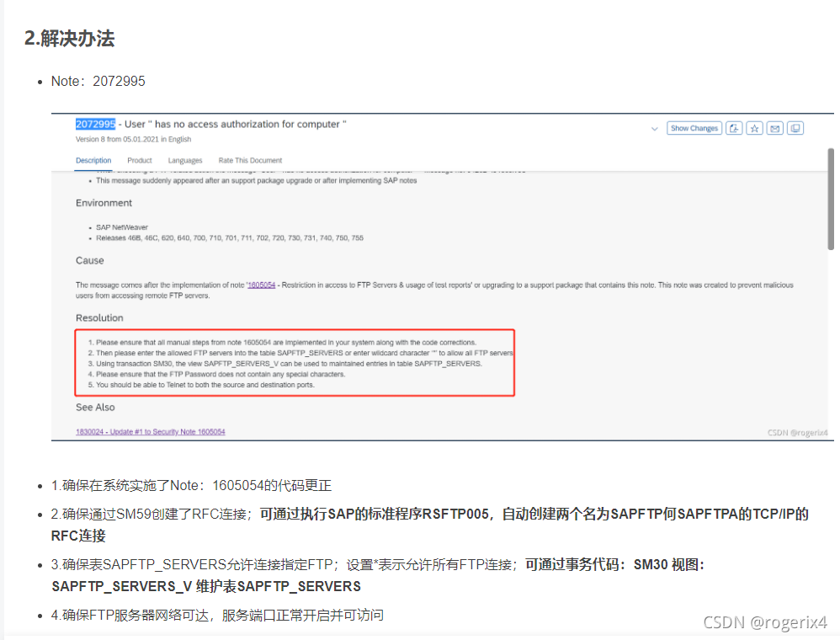Click bullet 3 text about SAPFTP_SERVERS允许连接
The image size is (840, 640).
pos(284,565)
